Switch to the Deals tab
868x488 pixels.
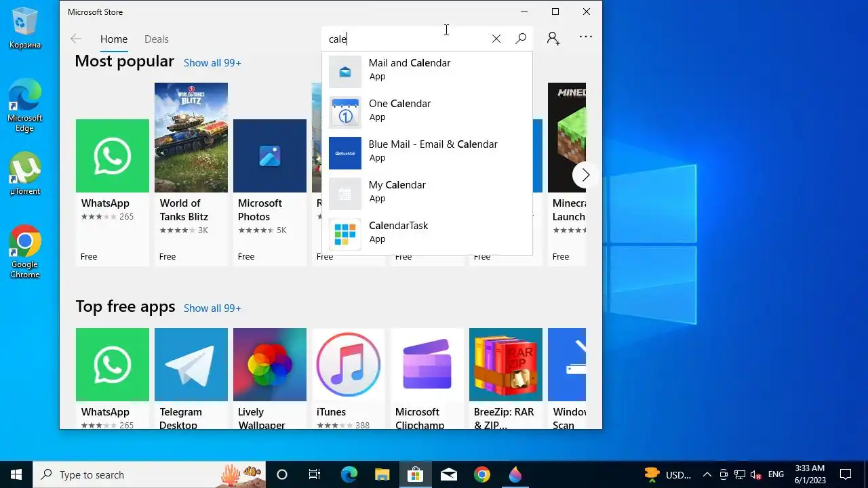click(157, 39)
